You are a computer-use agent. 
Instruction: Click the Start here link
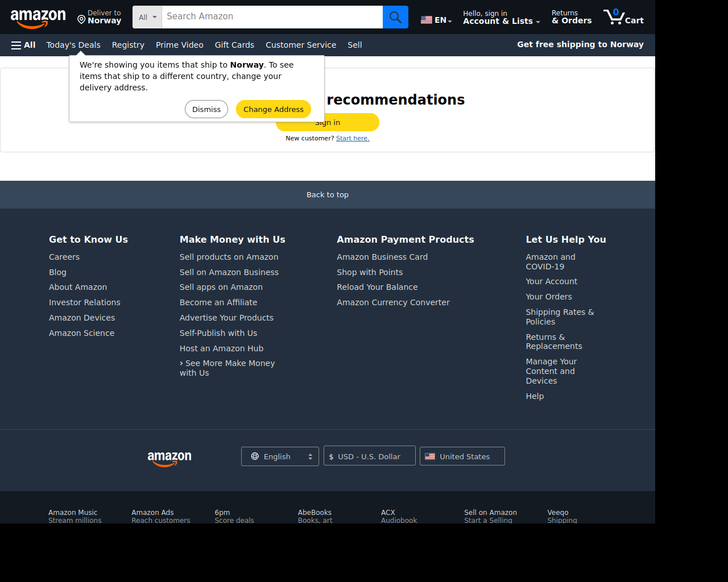353,138
